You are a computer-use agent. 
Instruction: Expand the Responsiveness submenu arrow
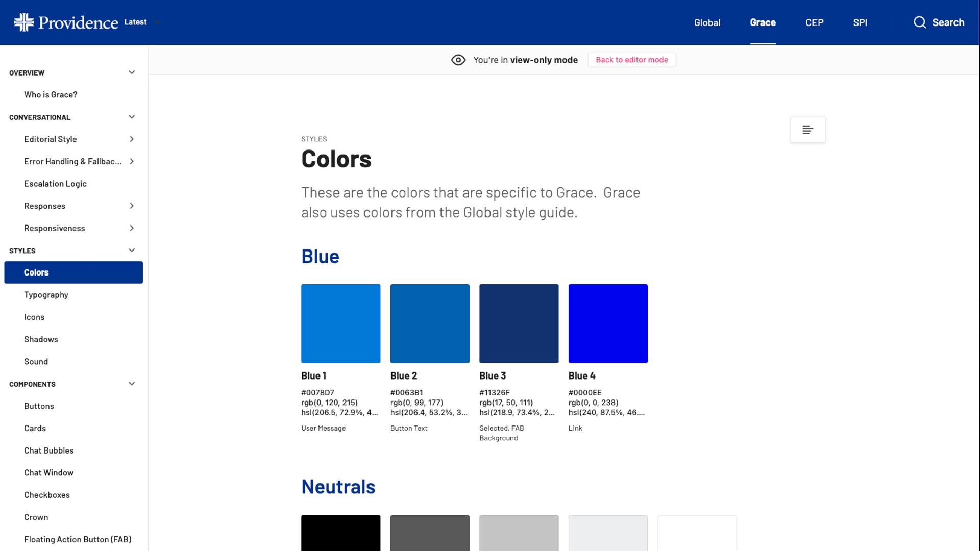(x=132, y=228)
